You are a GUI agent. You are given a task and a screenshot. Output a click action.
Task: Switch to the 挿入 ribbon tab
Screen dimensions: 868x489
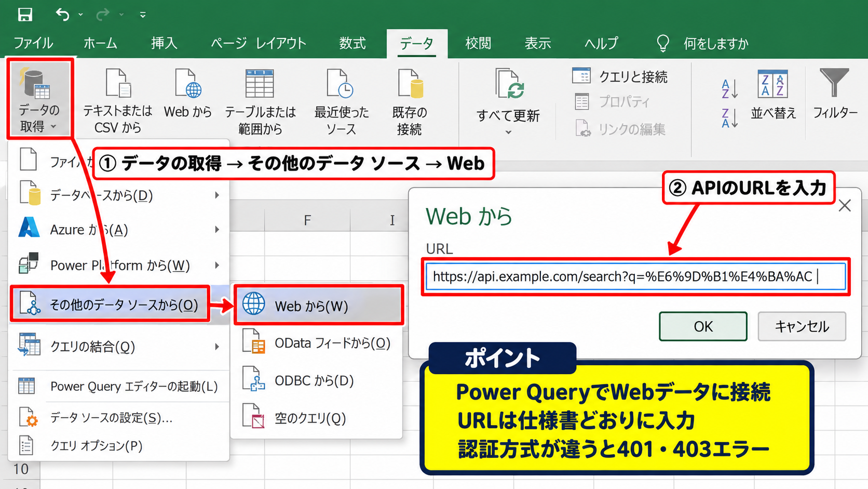coord(164,43)
